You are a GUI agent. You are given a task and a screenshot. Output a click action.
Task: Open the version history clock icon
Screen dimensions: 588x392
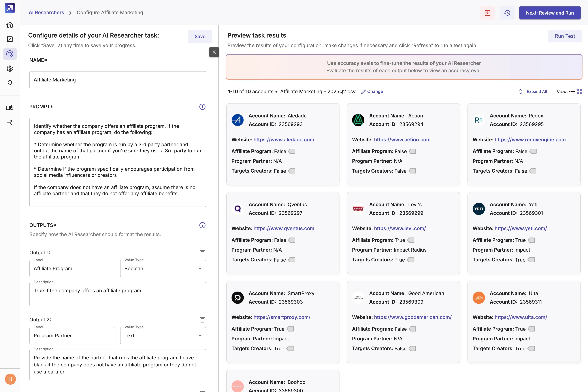(x=507, y=13)
